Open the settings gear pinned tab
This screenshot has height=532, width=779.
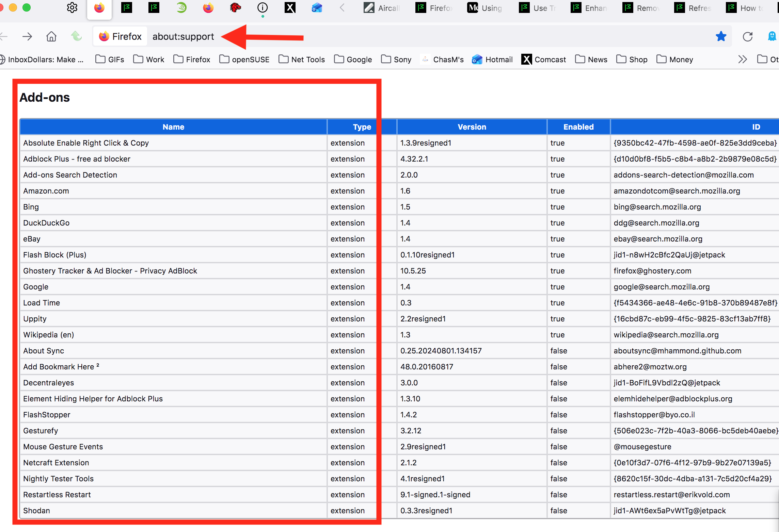[x=72, y=8]
